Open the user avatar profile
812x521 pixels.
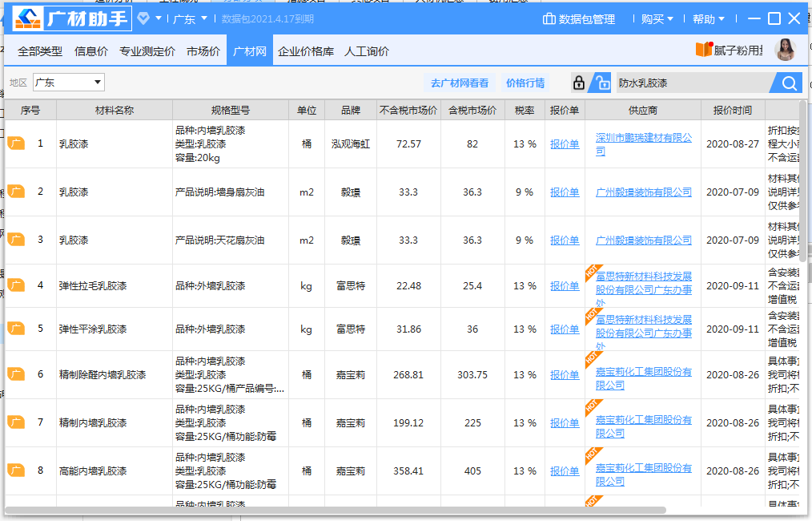point(785,49)
